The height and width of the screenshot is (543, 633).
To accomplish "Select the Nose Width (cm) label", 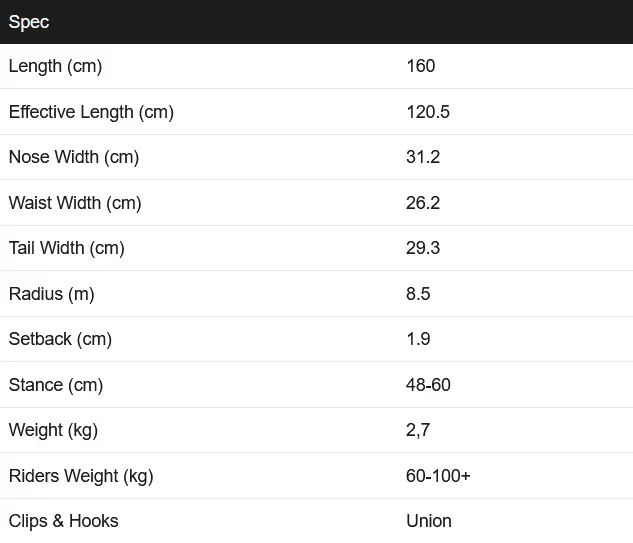I will [74, 157].
